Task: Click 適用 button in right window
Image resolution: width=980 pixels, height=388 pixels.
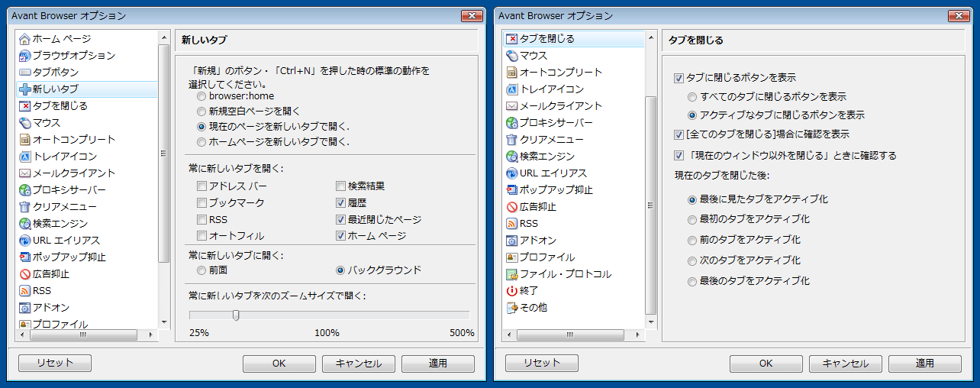Action: (x=925, y=364)
